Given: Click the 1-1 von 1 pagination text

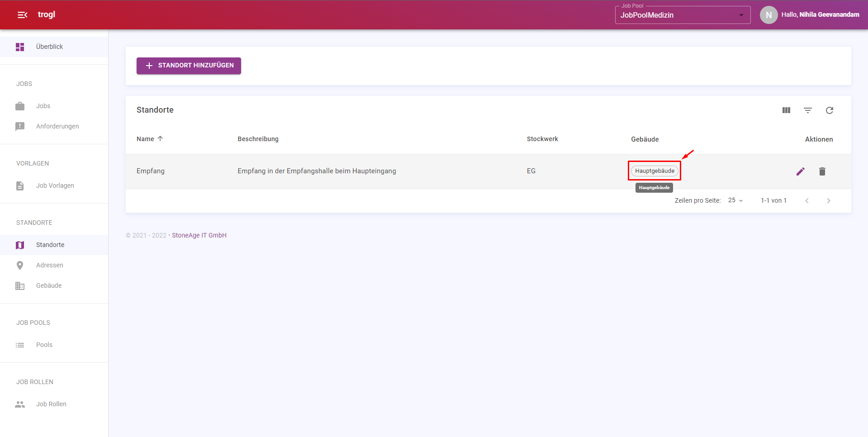Looking at the screenshot, I should click(773, 200).
